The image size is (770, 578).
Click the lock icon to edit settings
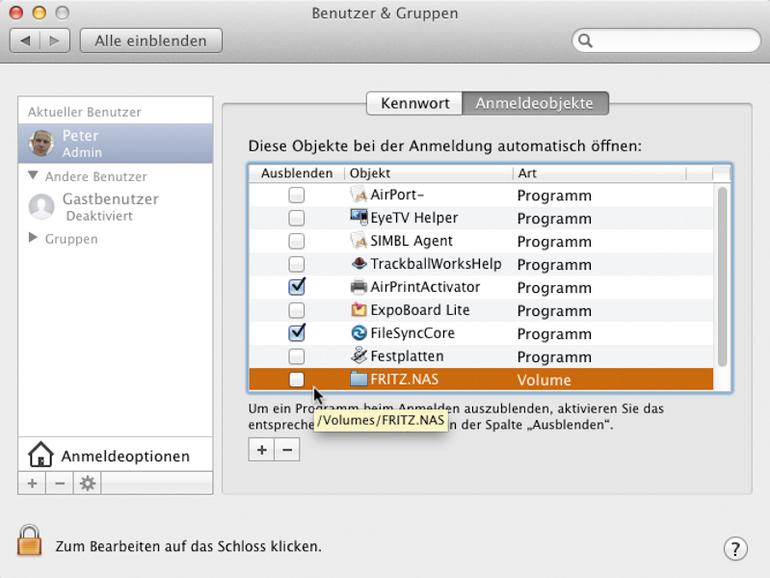coord(29,541)
